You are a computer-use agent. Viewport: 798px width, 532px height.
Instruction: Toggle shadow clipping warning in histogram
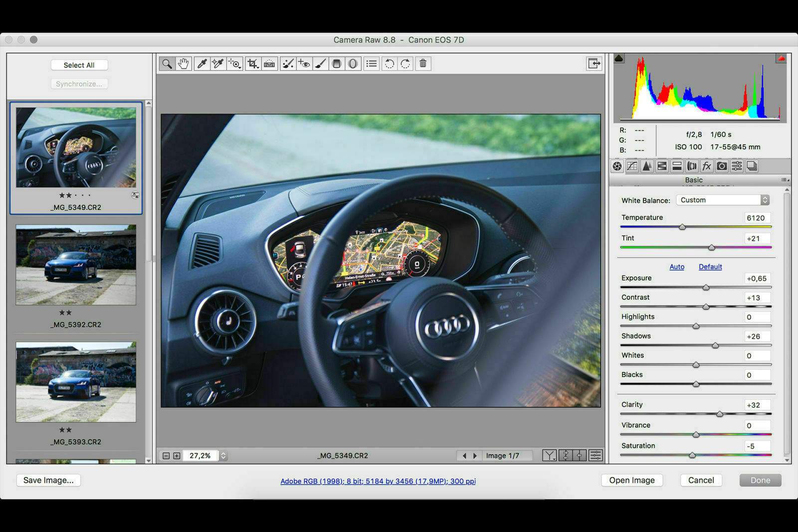coord(619,58)
